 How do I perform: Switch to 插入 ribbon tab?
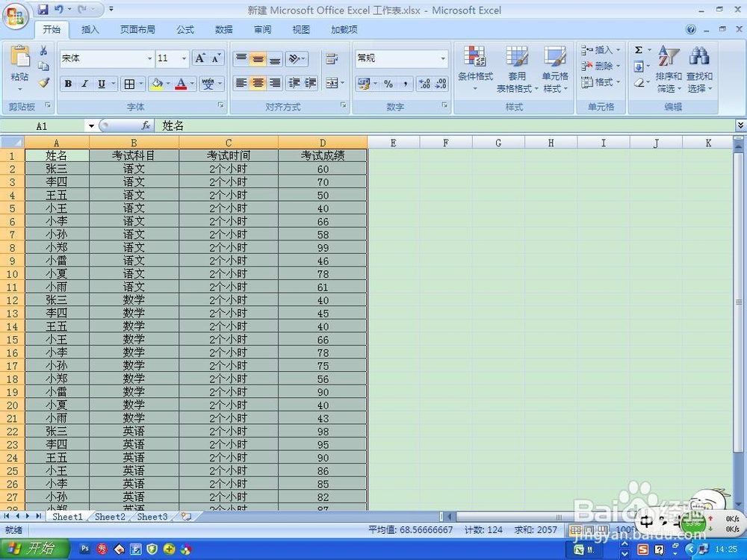[90, 30]
